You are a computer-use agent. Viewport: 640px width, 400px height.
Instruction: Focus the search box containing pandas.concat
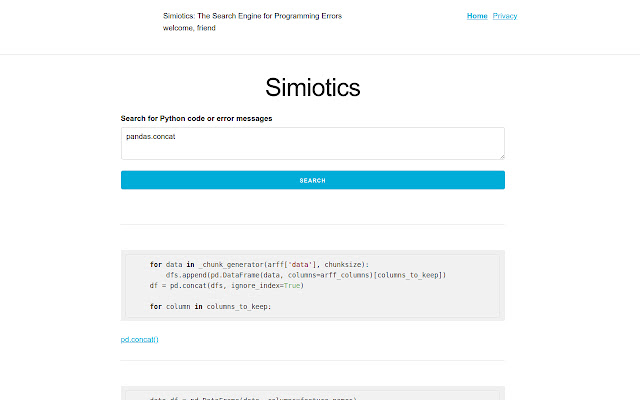(313, 143)
